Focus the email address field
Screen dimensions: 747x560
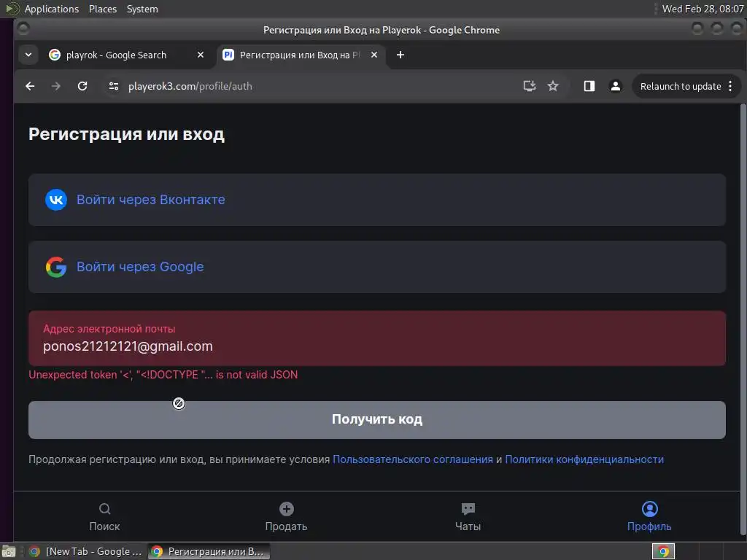(x=377, y=338)
